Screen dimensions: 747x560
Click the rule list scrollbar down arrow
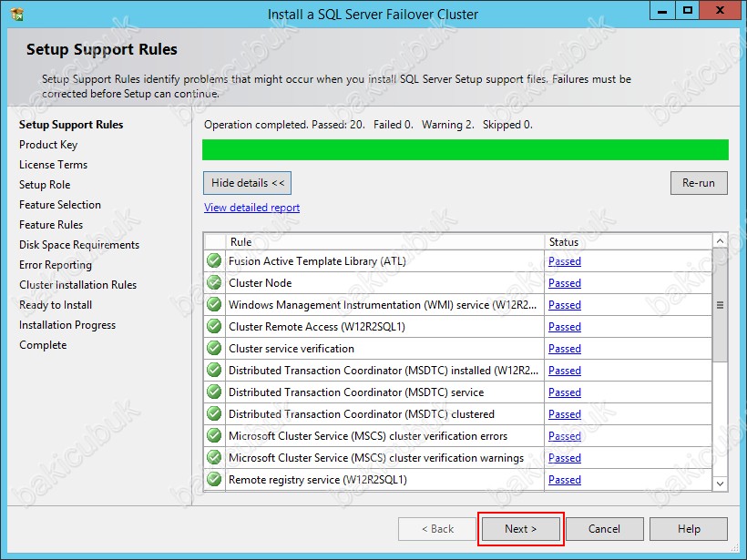pyautogui.click(x=721, y=484)
